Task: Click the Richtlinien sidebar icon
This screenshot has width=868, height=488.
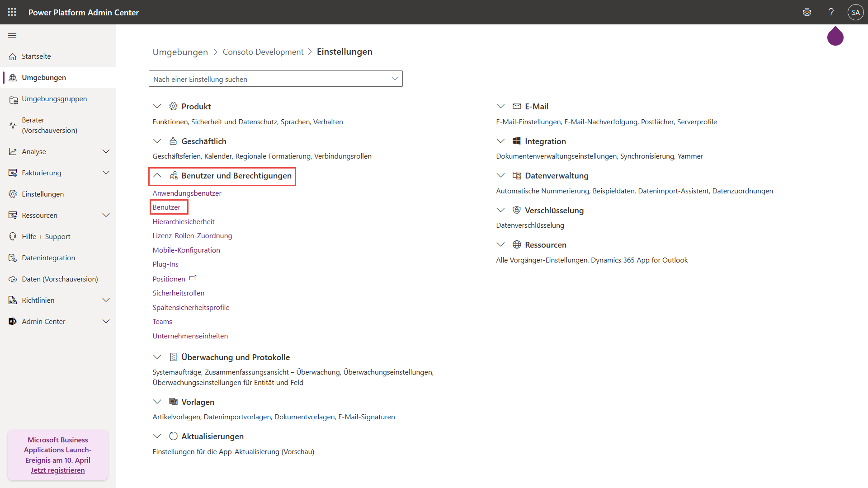Action: (13, 300)
